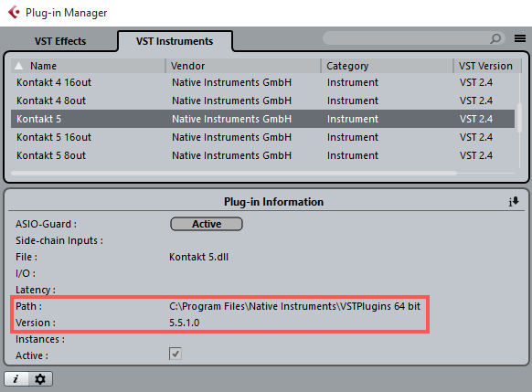Screen dimensions: 532x392
Task: Click the ASIO-Guard label
Action: [46, 224]
